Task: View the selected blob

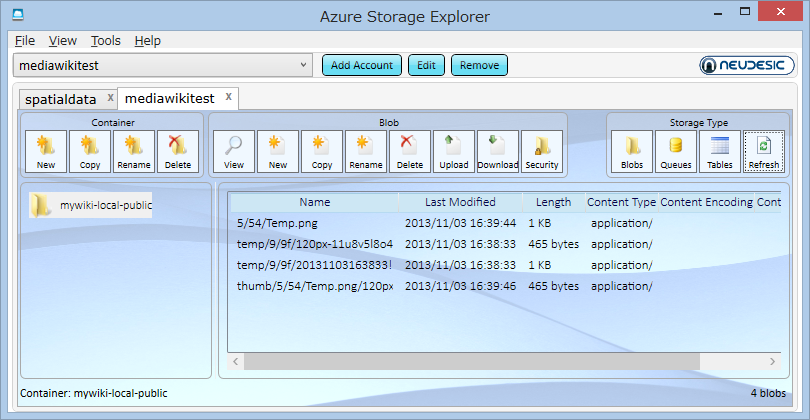Action: 234,151
